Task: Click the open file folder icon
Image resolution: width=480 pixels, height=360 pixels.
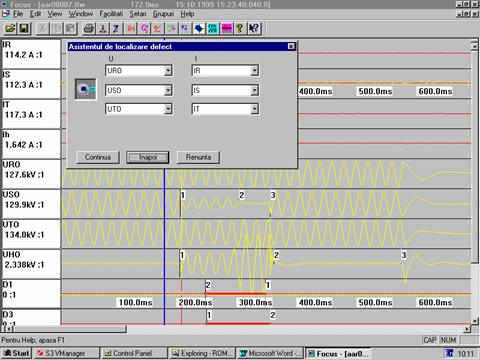Action: pos(10,29)
